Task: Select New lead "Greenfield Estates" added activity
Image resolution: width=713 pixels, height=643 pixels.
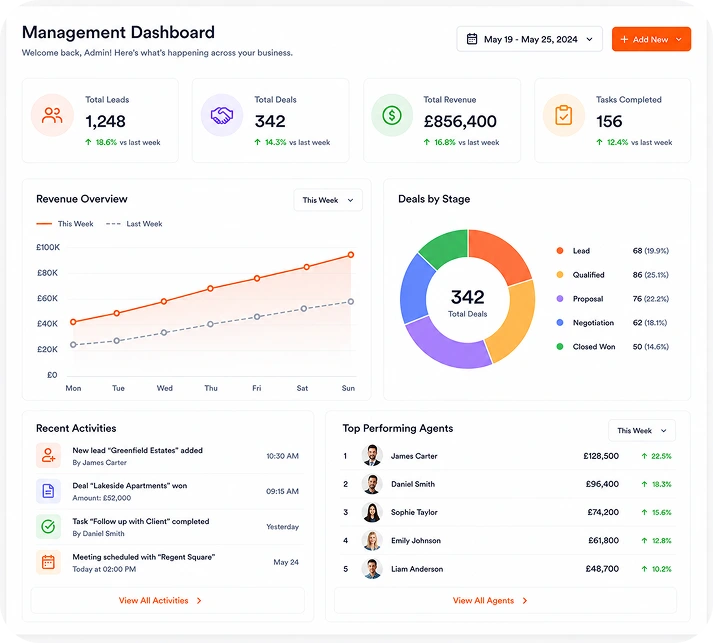Action: (x=167, y=456)
